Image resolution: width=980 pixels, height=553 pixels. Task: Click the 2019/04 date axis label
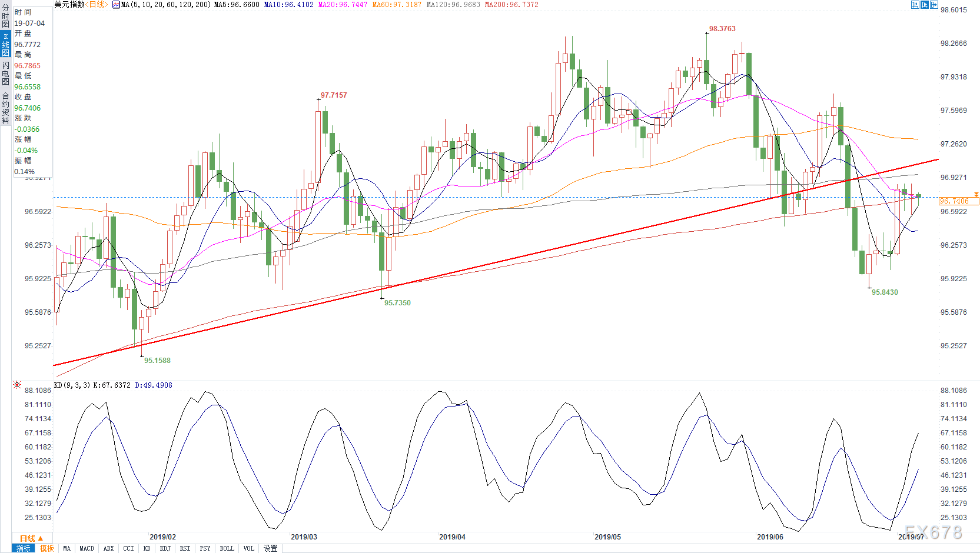click(x=452, y=537)
